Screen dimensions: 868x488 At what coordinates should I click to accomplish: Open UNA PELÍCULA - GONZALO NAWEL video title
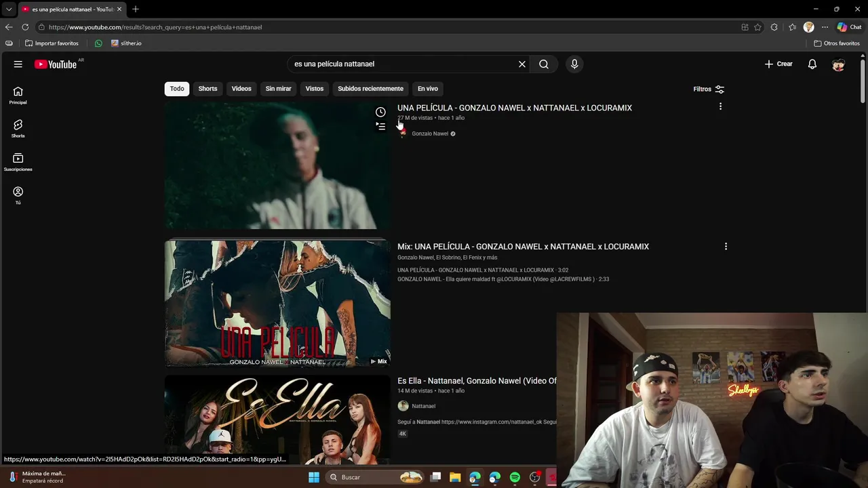[515, 108]
